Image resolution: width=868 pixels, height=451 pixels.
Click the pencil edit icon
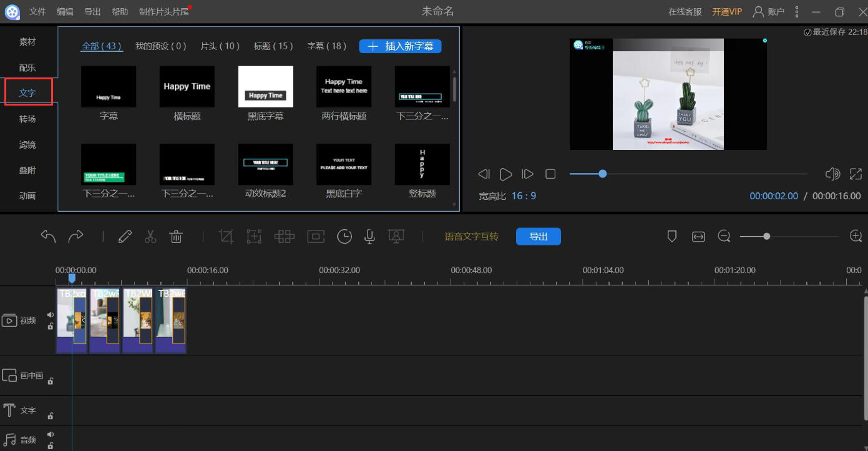[x=125, y=236]
